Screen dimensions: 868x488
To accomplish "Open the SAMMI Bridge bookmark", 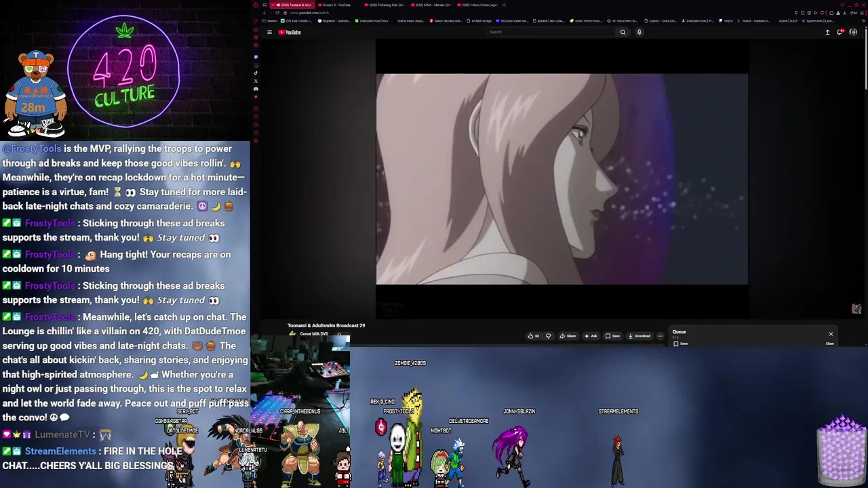I will (x=479, y=21).
